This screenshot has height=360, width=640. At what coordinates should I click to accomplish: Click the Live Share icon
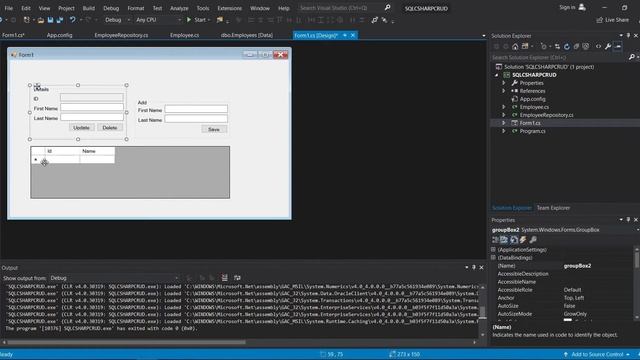point(600,20)
